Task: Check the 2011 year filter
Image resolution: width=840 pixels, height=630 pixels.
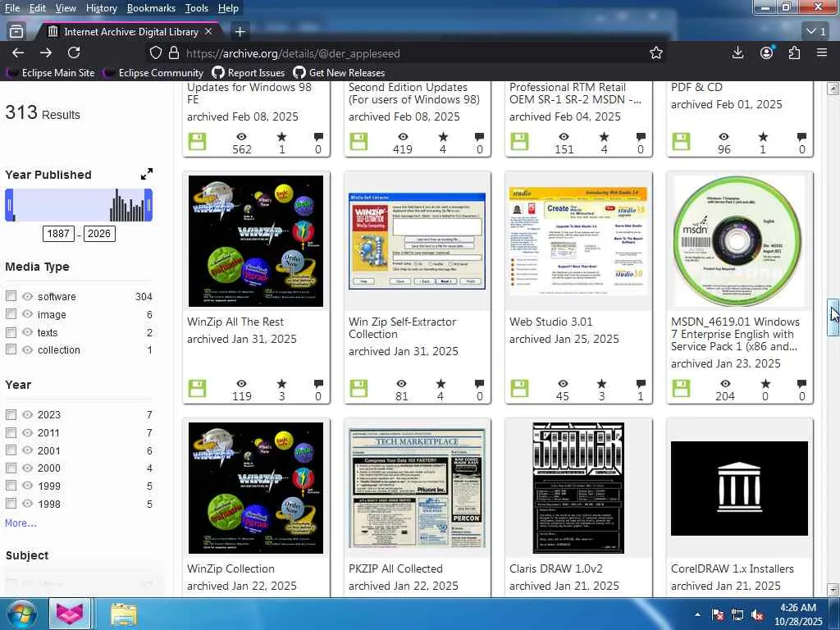Action: click(11, 432)
